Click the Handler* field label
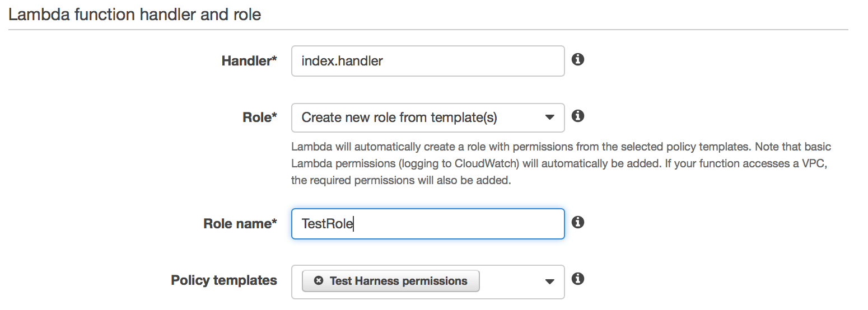 click(x=249, y=61)
